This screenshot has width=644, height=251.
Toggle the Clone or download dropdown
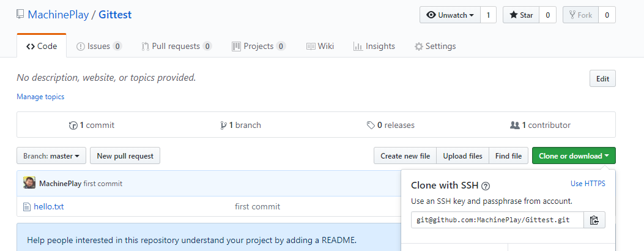(574, 155)
